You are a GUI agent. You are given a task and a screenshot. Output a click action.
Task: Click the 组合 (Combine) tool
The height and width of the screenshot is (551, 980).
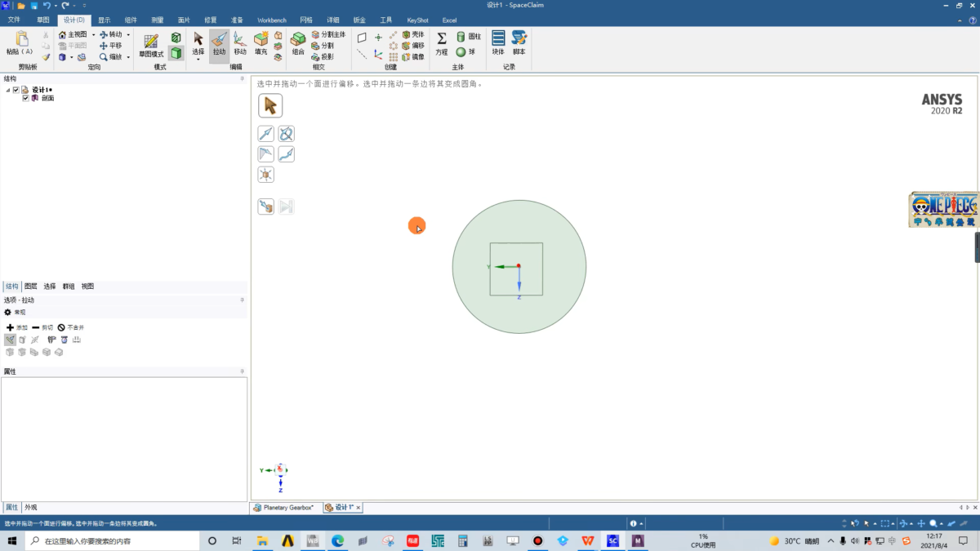click(x=298, y=42)
